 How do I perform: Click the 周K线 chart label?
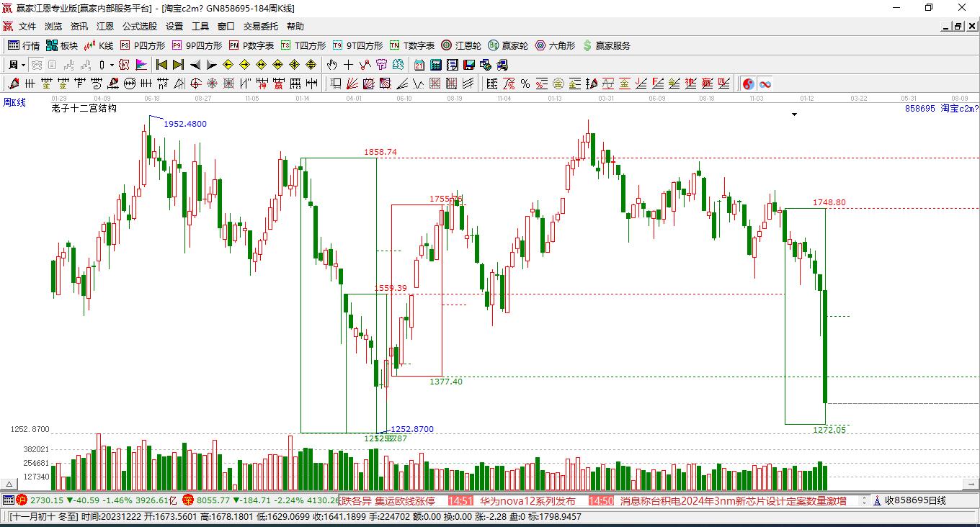pyautogui.click(x=14, y=103)
